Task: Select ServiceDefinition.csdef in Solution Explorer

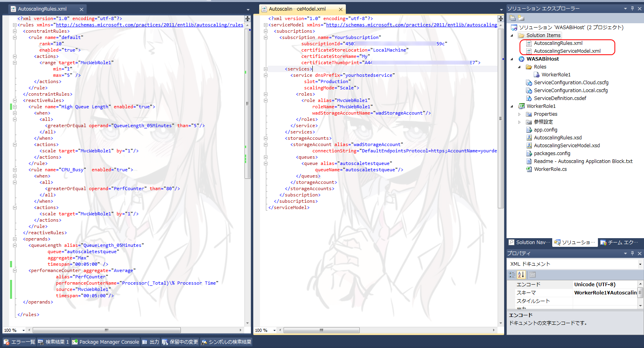Action: tap(560, 98)
